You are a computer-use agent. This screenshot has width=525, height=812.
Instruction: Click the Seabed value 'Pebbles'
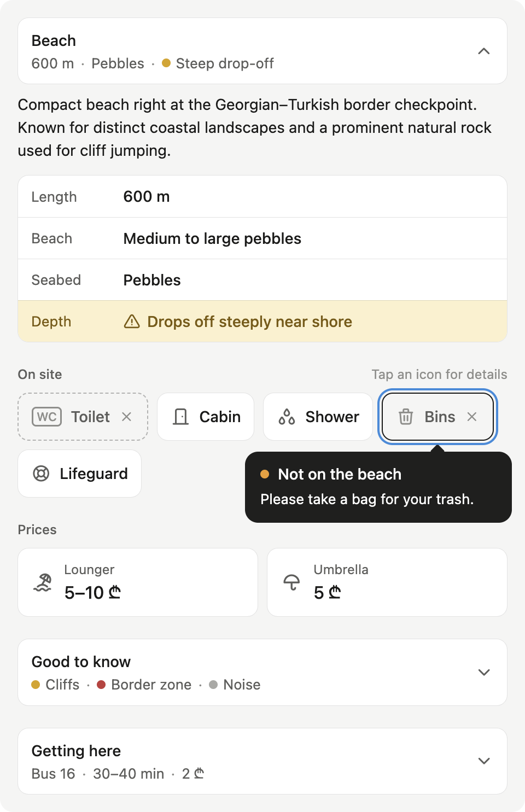pyautogui.click(x=152, y=280)
